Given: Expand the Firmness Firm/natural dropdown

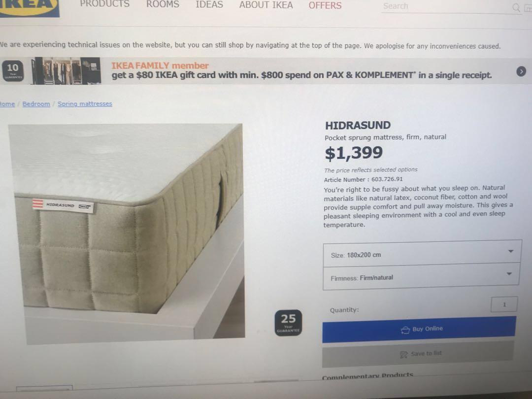Looking at the screenshot, I should (421, 276).
